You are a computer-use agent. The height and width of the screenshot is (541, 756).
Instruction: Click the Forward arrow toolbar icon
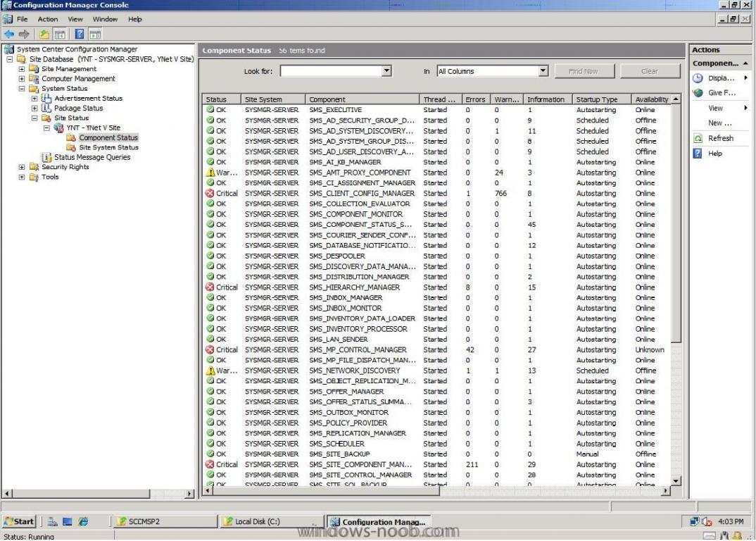(x=24, y=35)
